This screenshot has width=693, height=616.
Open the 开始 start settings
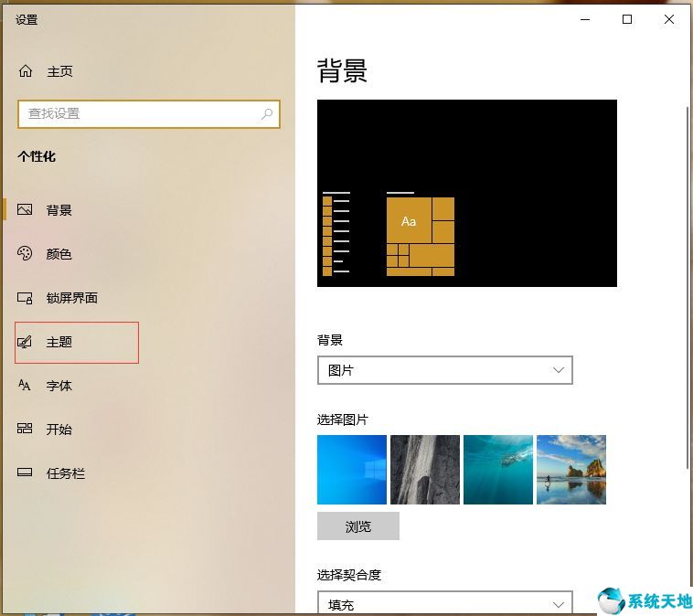tap(59, 429)
